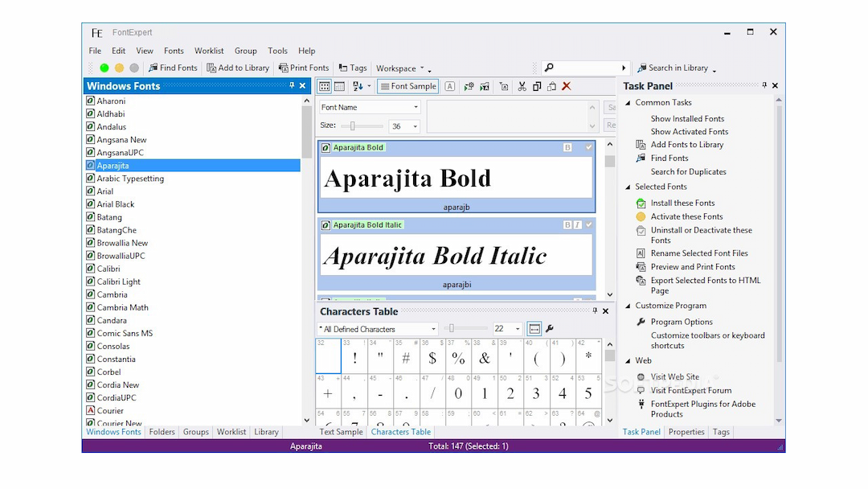Click the Cut icon on the toolbar
This screenshot has height=489, width=868.
click(x=521, y=86)
